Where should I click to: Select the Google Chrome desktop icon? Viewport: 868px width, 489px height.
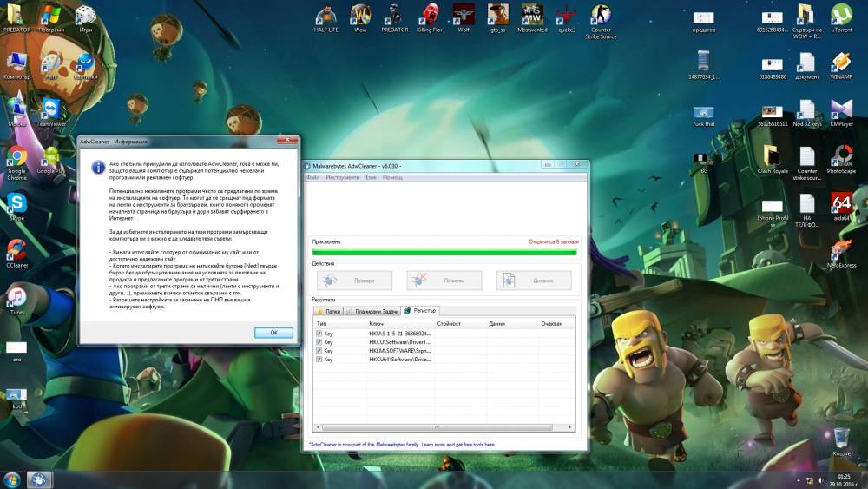[16, 163]
